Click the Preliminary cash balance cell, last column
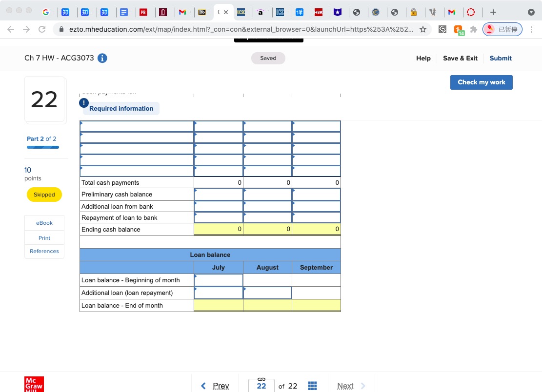The width and height of the screenshot is (542, 392). click(316, 194)
